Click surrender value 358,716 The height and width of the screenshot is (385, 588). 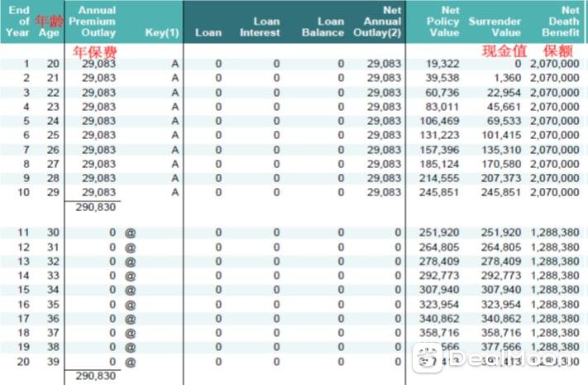[x=501, y=333]
